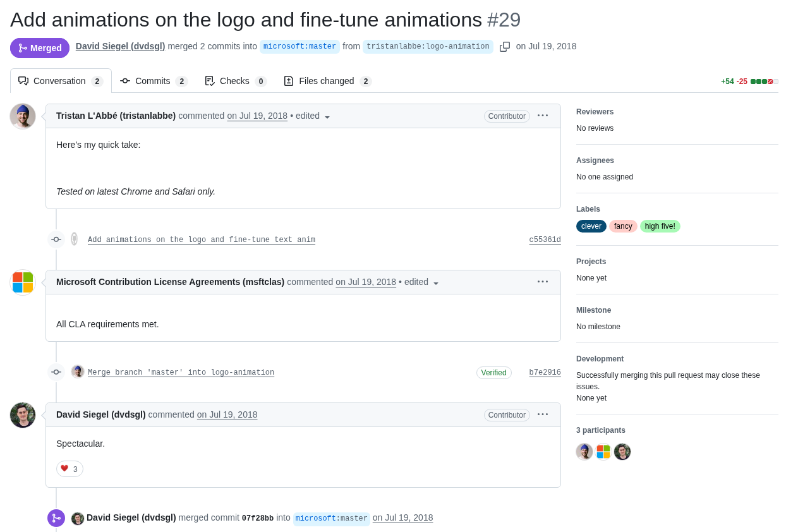Image resolution: width=786 pixels, height=532 pixels.
Task: Click the '3 participants' heading
Action: click(x=601, y=430)
